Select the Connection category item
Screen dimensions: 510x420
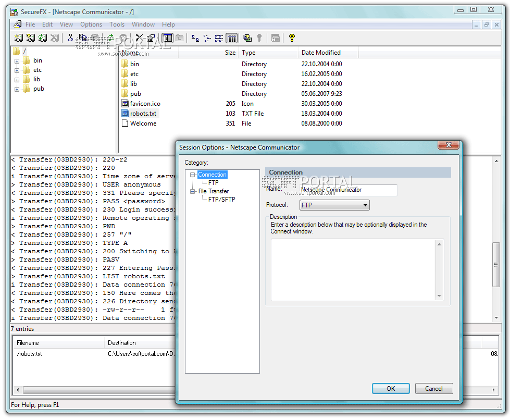[213, 175]
